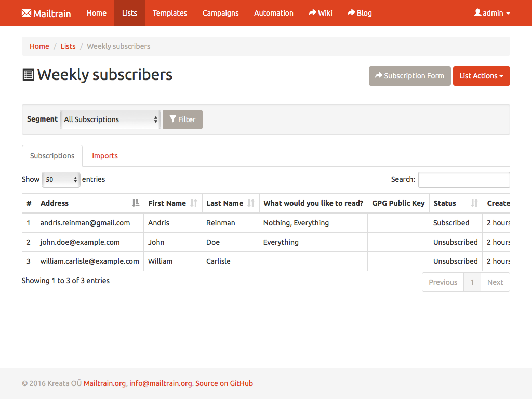Click the admin user profile icon
Viewport: 532px width, 399px height.
[477, 13]
